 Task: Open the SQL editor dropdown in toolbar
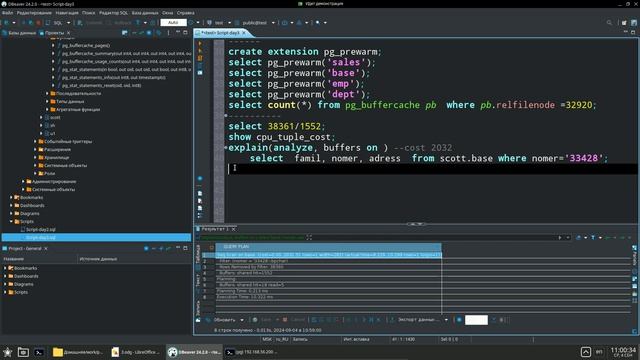(69, 23)
